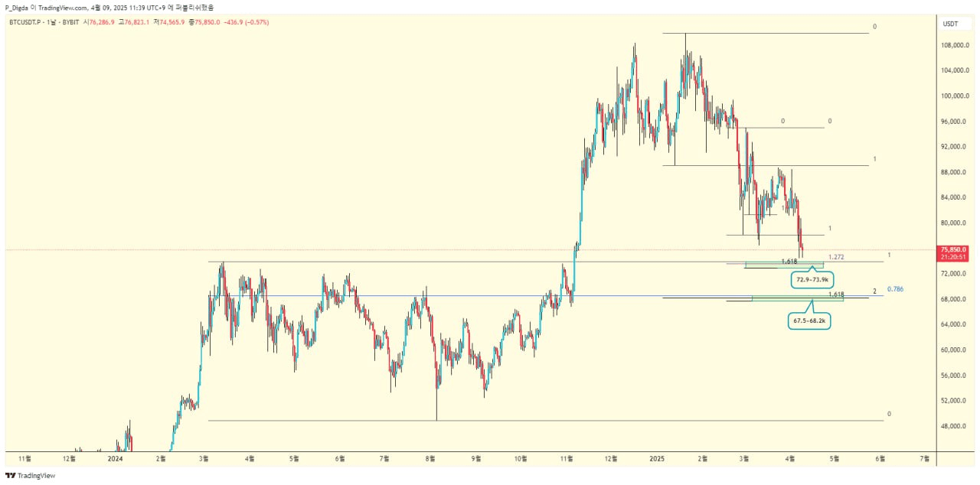Click the 48,000.0 price axis label
The width and height of the screenshot is (980, 485).
tap(954, 426)
